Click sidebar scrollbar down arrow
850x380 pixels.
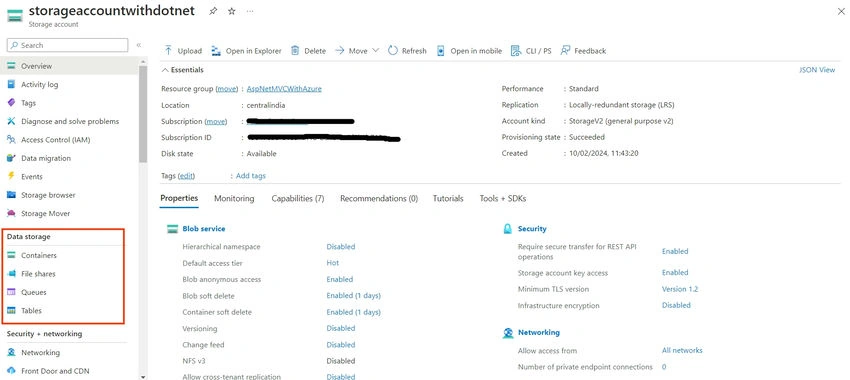pos(143,376)
